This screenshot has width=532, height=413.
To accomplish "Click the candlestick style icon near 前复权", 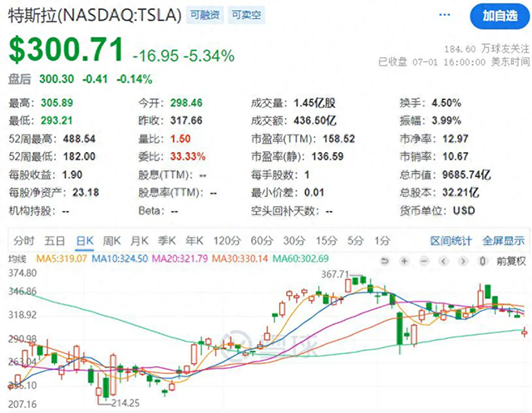I will (x=483, y=261).
